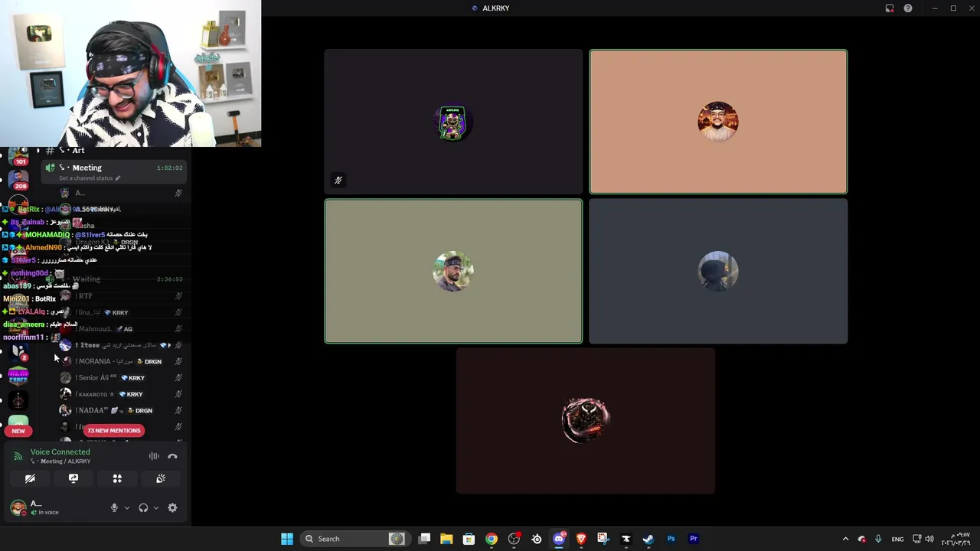The image size is (980, 551).
Task: Open system volume control in tray
Action: click(x=929, y=539)
